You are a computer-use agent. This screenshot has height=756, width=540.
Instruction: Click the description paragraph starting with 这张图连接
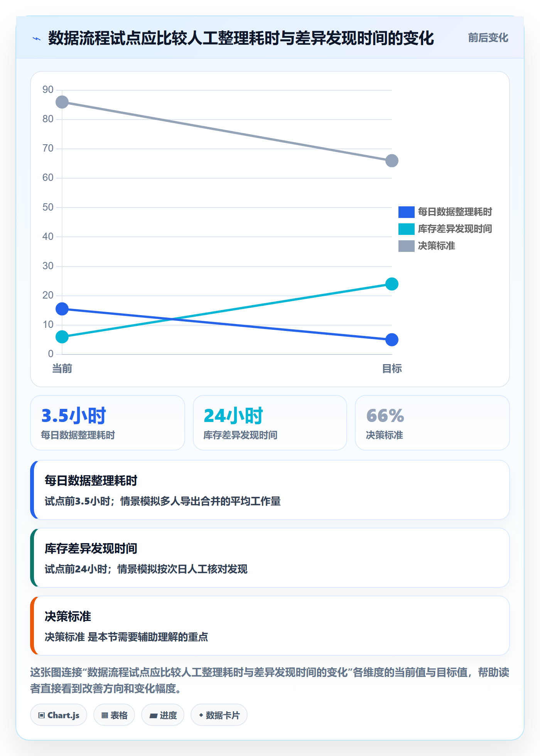(270, 680)
